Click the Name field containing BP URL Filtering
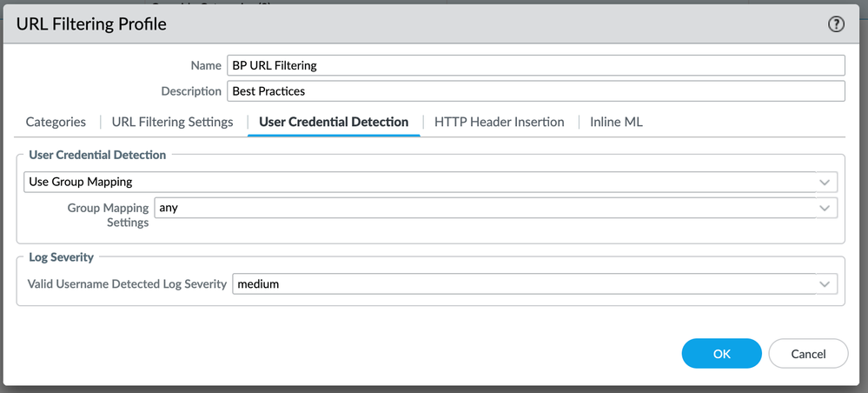This screenshot has width=868, height=393. (x=535, y=65)
